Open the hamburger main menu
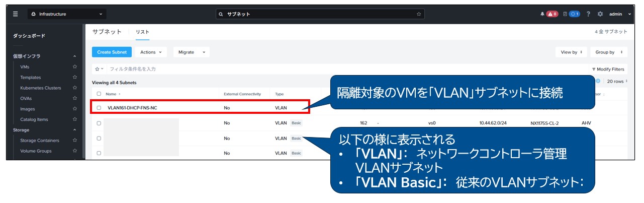644x203 pixels. [x=16, y=14]
